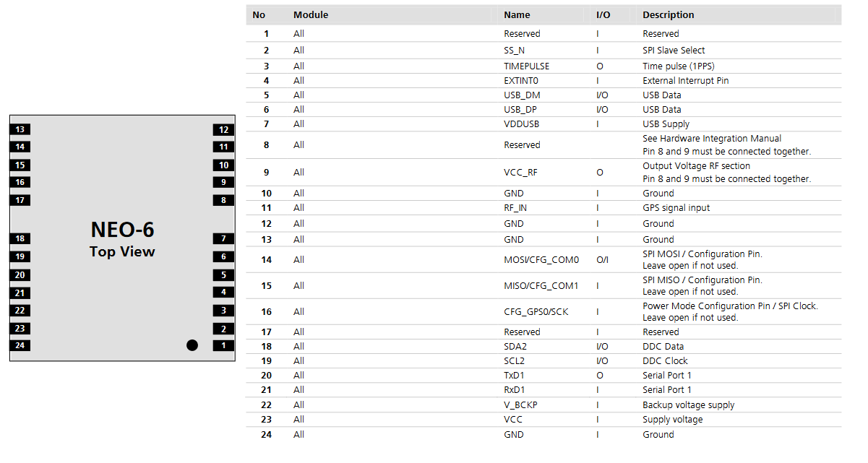This screenshot has height=463, width=868.
Task: Click "GPS signal input" description text
Action: (x=676, y=208)
